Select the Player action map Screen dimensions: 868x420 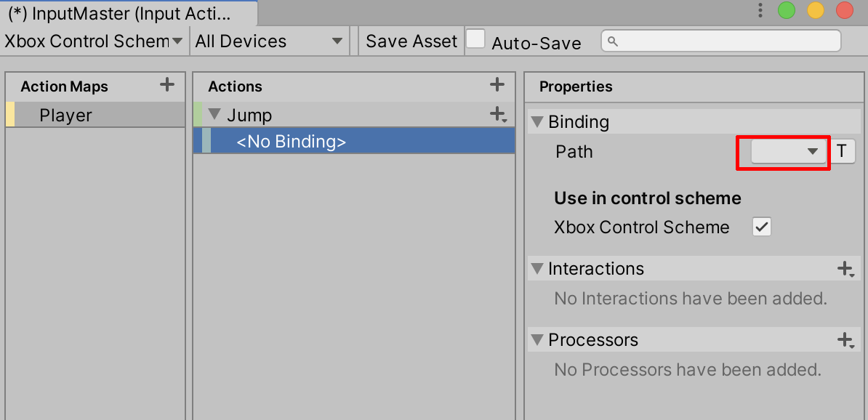click(x=66, y=116)
